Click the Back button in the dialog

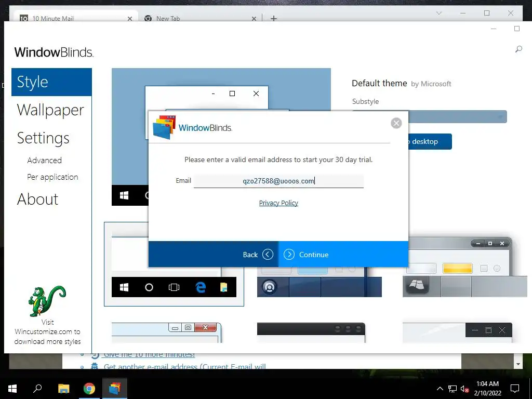pyautogui.click(x=214, y=254)
